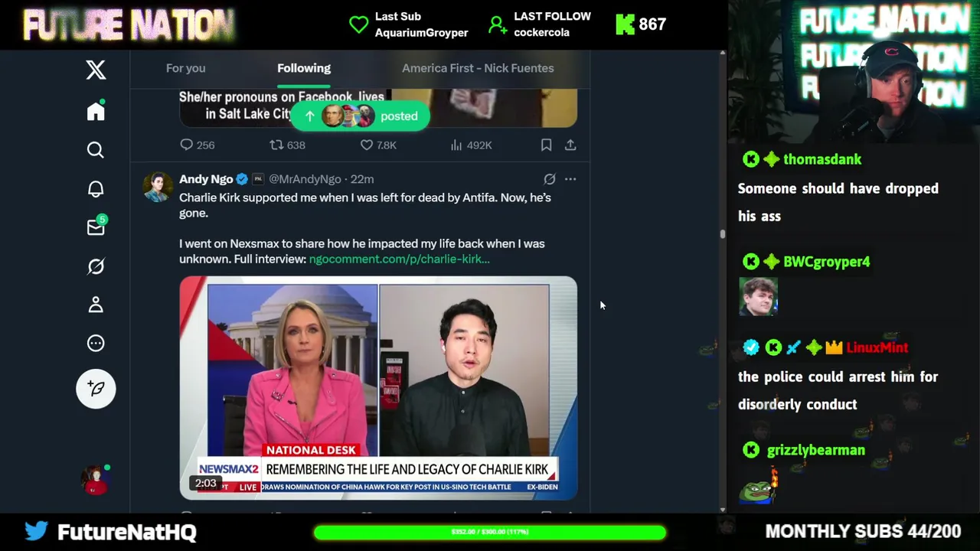
Task: Click the @MrAndyNgo handle
Action: [x=305, y=179]
